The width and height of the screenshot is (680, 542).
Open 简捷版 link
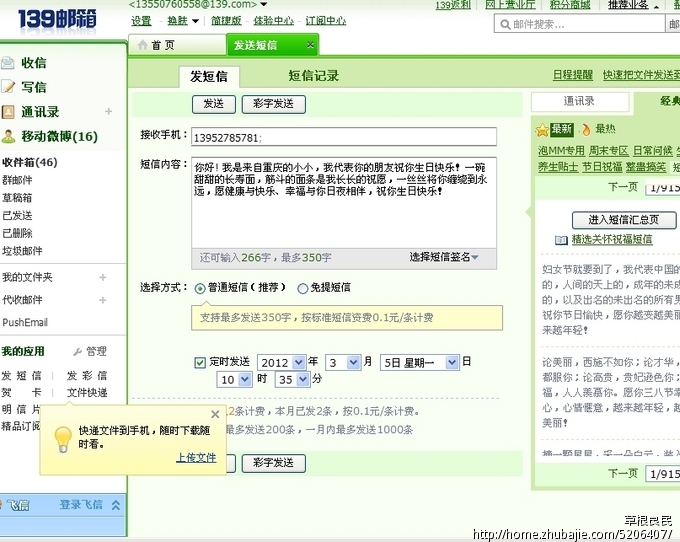click(226, 21)
